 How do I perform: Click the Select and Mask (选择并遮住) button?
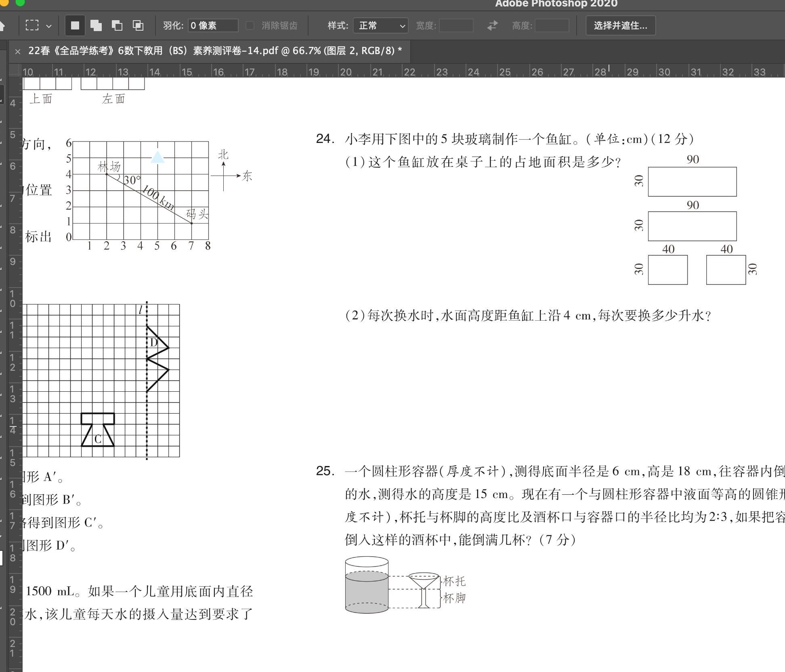(x=620, y=25)
